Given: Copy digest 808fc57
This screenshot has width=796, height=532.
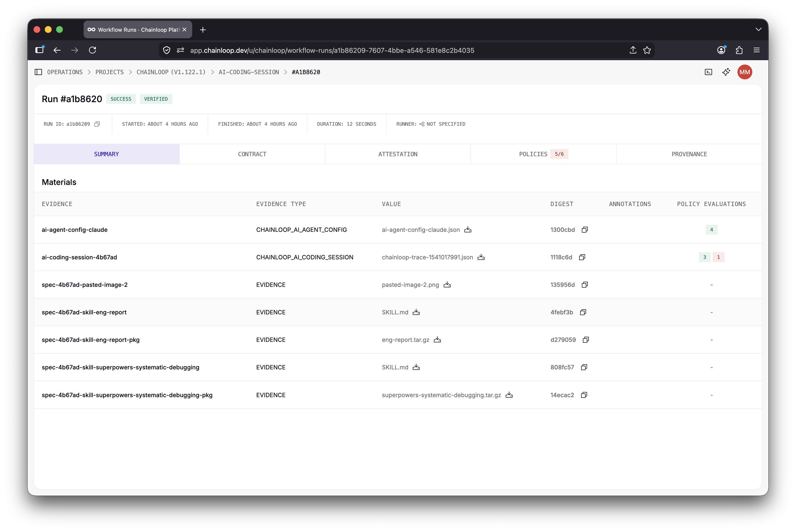Looking at the screenshot, I should [584, 367].
